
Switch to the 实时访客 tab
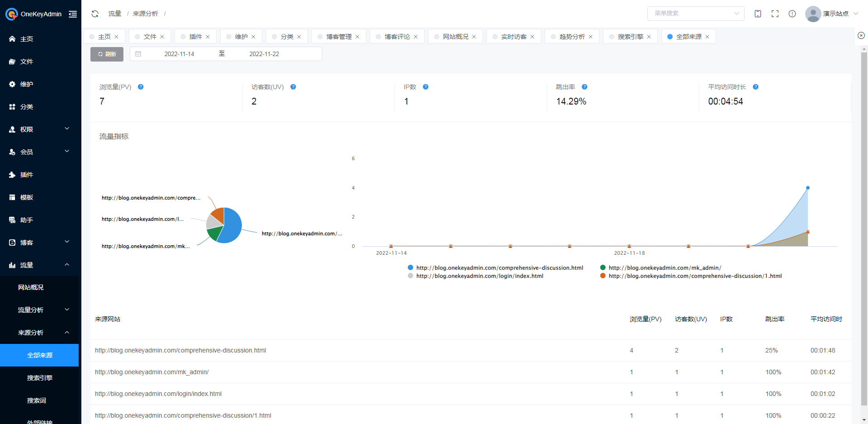(x=514, y=37)
